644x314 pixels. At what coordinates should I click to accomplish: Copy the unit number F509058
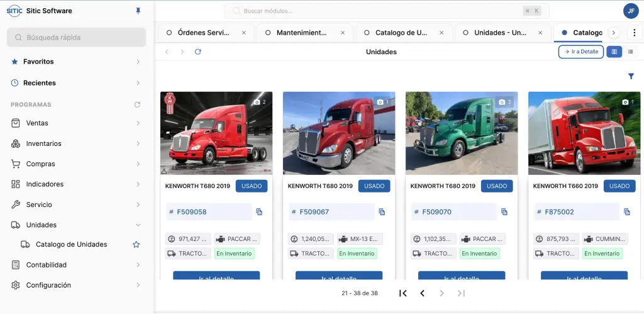(x=259, y=211)
